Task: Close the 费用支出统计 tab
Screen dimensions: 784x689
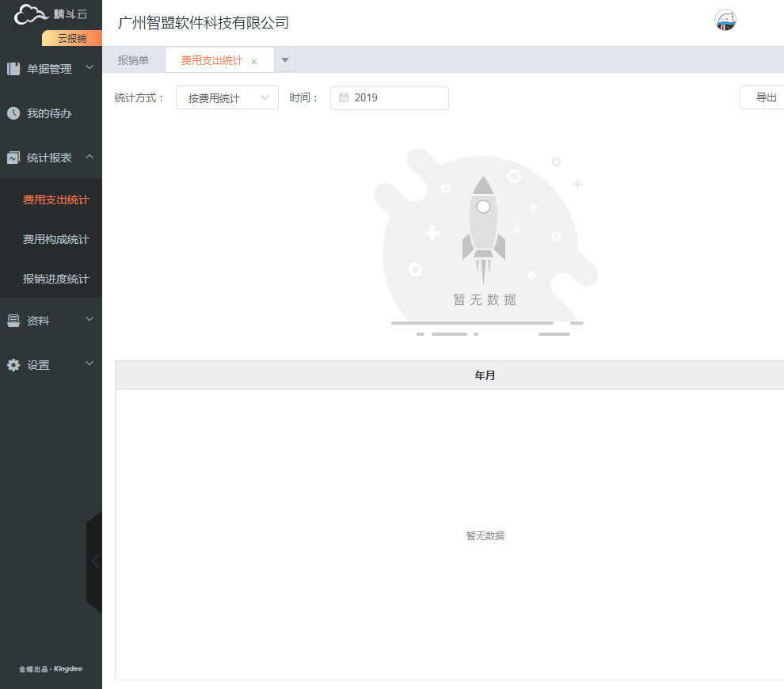Action: click(254, 62)
